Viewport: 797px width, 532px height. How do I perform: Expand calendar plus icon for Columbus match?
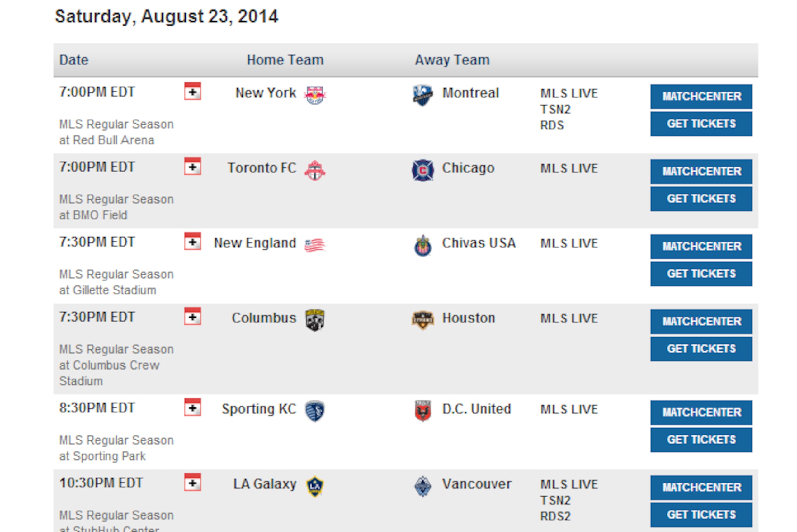click(x=193, y=316)
